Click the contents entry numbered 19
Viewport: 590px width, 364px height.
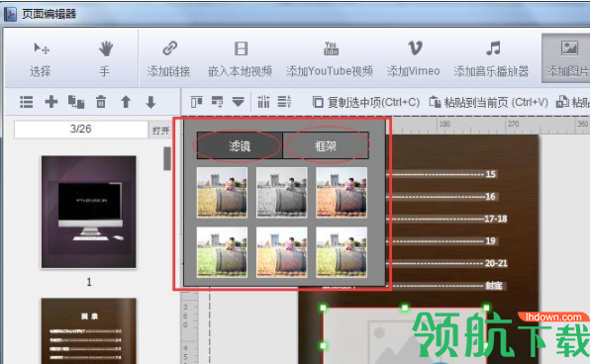(x=442, y=240)
